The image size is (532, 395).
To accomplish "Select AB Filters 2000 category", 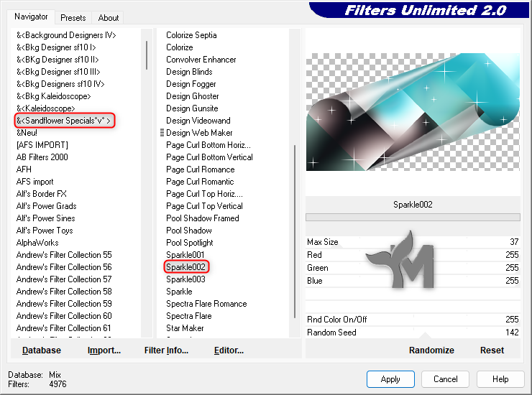I will coord(42,157).
